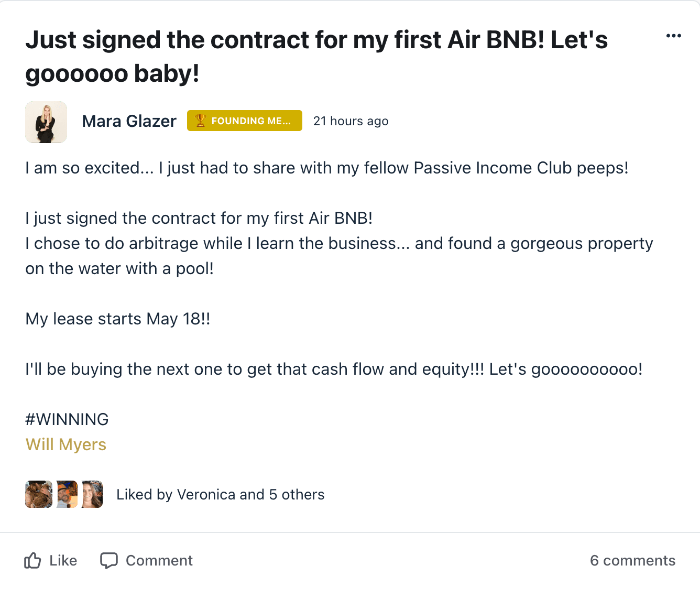Click the post title about first Air BNB
The width and height of the screenshot is (700, 598).
316,57
